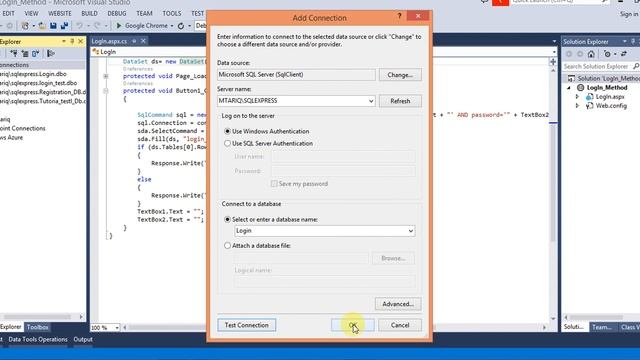Click the New Project toolbar icon
640x360 pixels.
click(25, 26)
